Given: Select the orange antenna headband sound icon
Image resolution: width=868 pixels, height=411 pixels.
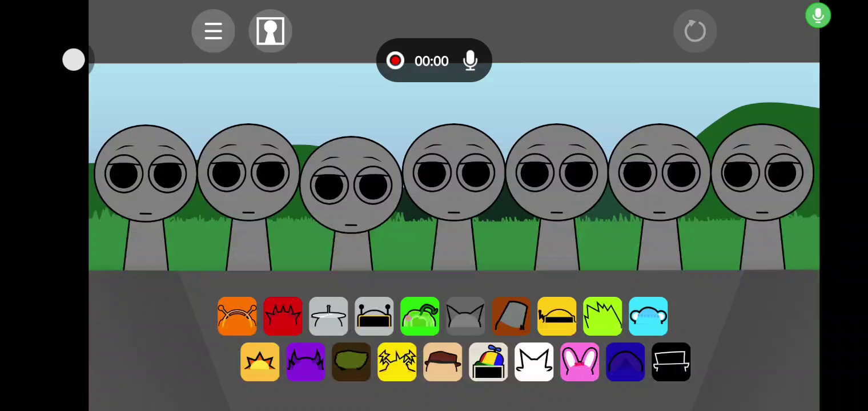Looking at the screenshot, I should (237, 316).
